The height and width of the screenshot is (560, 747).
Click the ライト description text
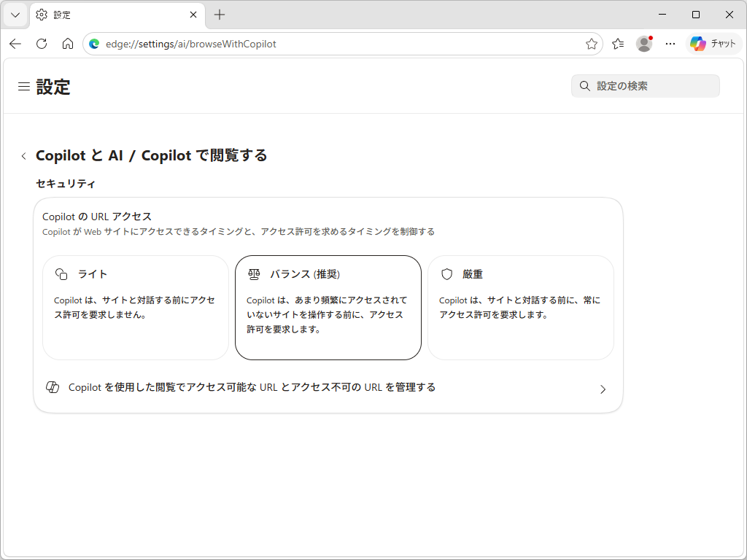(x=134, y=308)
